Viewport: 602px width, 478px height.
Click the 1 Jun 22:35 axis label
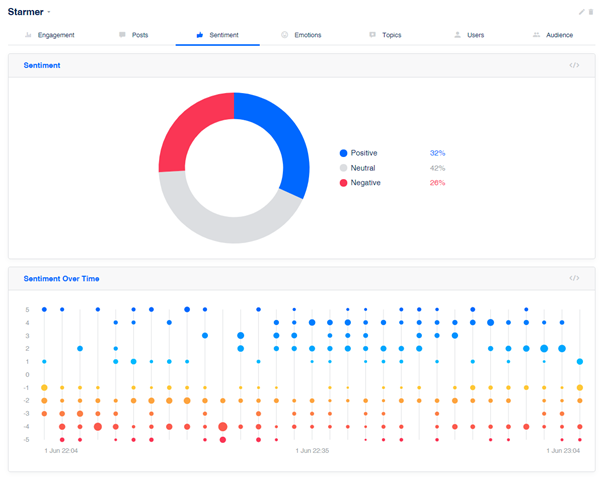tap(312, 451)
